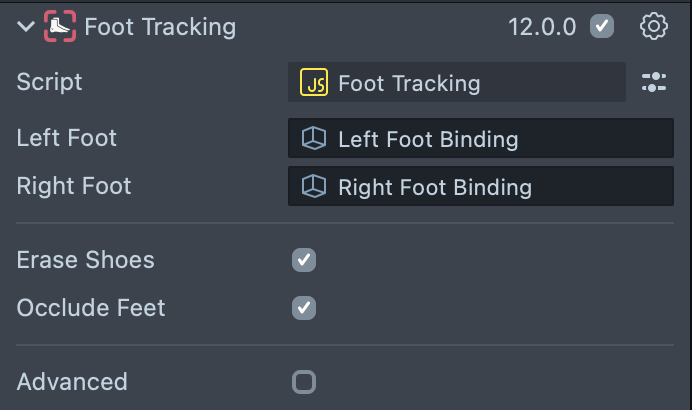The image size is (692, 410).
Task: Click the red shoe Foot Tracking icon
Action: tap(59, 27)
